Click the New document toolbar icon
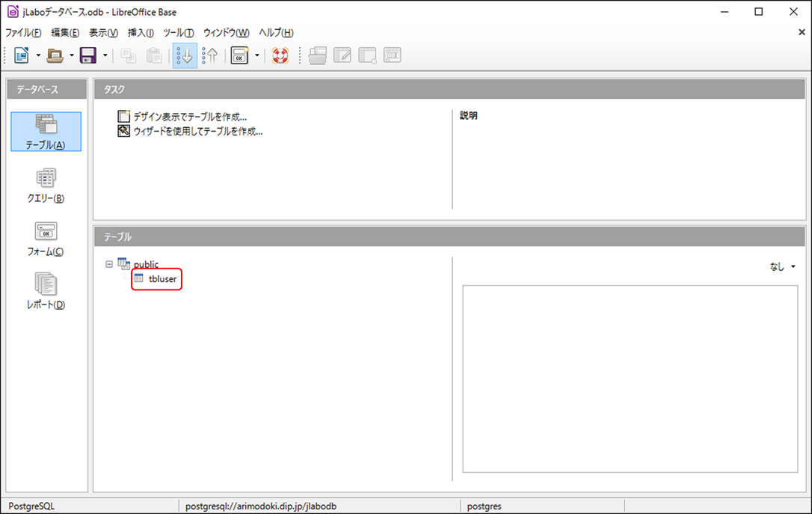 pyautogui.click(x=22, y=55)
